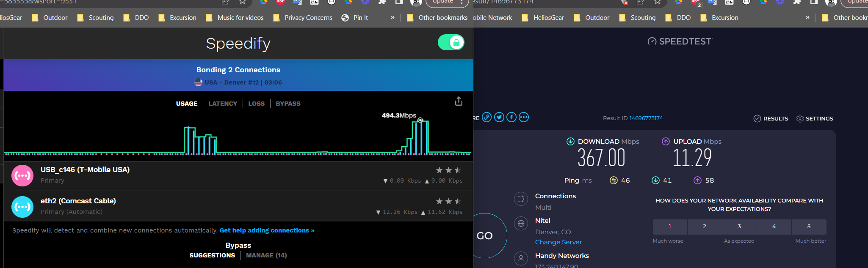Copy link icon beside Speedtest Result ID

click(x=487, y=117)
